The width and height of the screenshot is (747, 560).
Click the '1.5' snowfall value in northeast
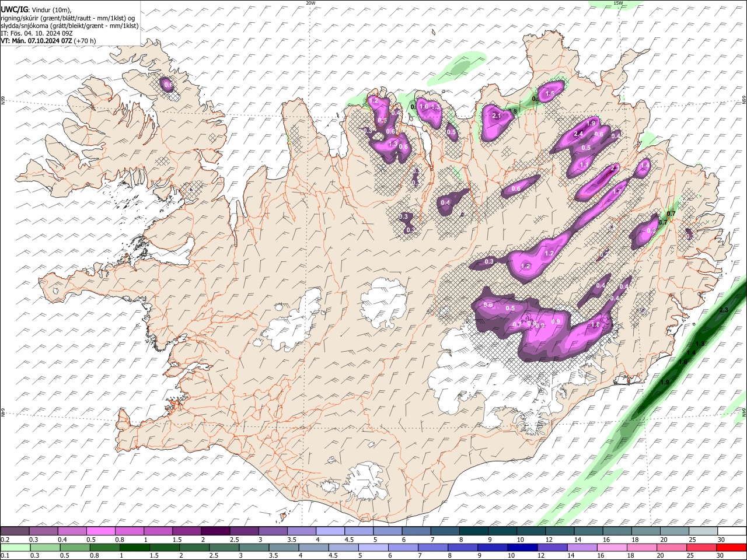(x=550, y=93)
